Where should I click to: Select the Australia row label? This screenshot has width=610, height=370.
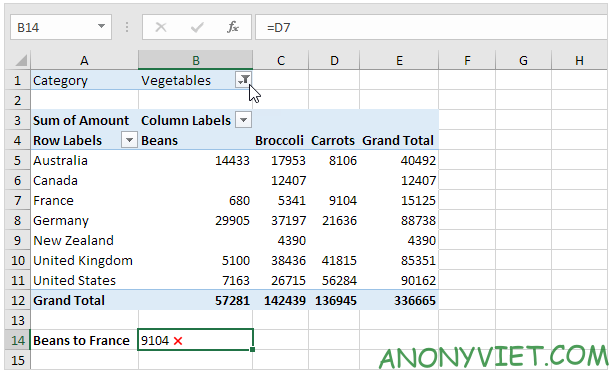click(x=84, y=160)
